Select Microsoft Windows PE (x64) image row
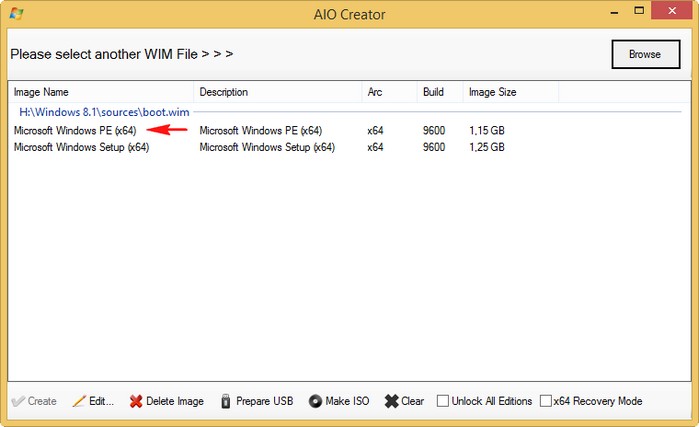This screenshot has width=699, height=427. click(75, 130)
